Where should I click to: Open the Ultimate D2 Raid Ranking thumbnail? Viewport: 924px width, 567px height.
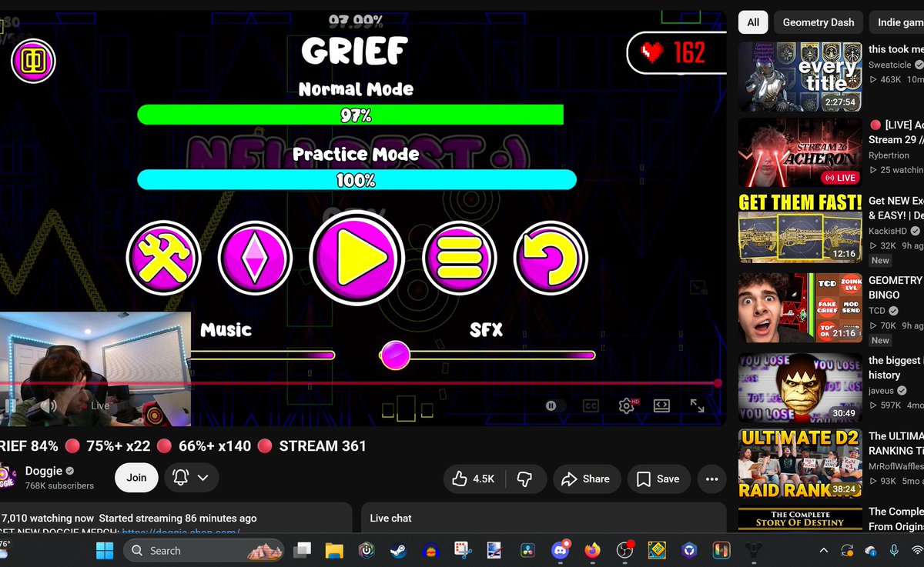800,463
